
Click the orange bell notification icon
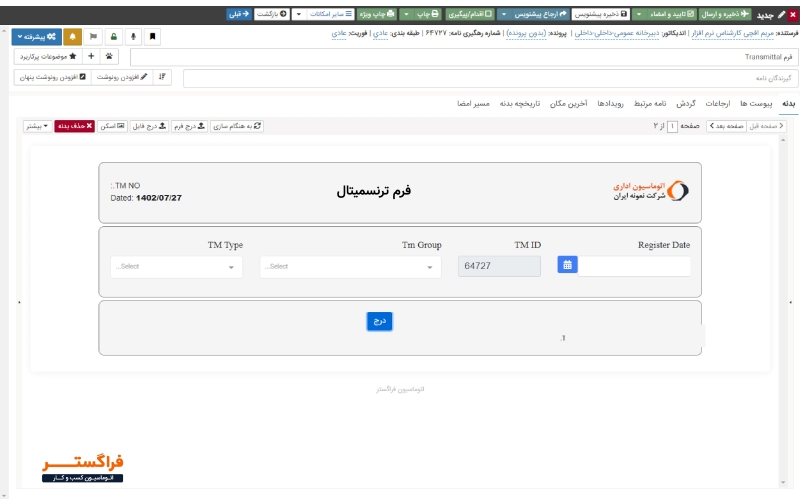pos(72,36)
